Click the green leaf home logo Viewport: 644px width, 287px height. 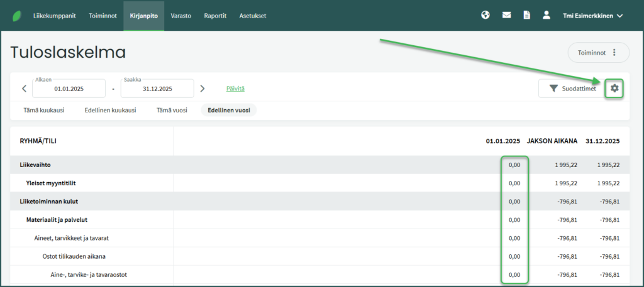16,16
